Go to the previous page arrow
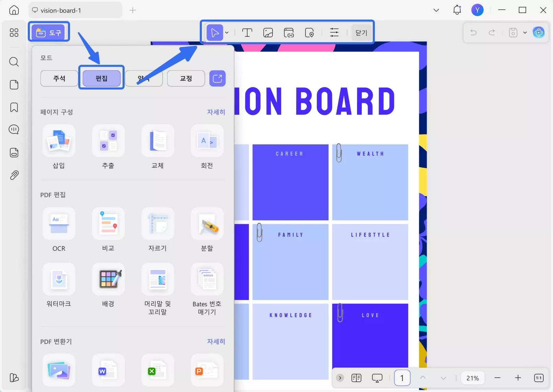 [423, 378]
